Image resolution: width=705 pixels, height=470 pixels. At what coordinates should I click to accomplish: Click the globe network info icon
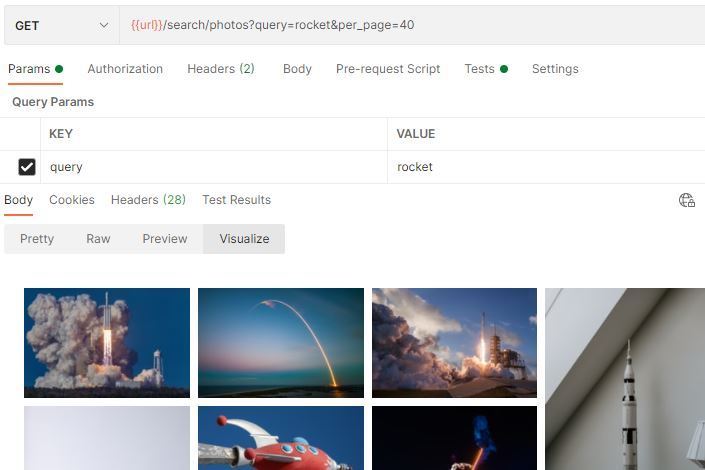pyautogui.click(x=687, y=200)
